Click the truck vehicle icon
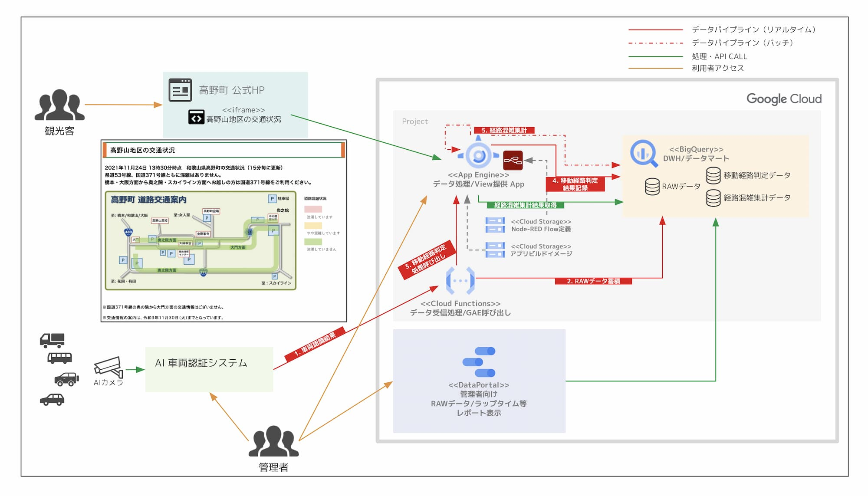 pyautogui.click(x=52, y=341)
